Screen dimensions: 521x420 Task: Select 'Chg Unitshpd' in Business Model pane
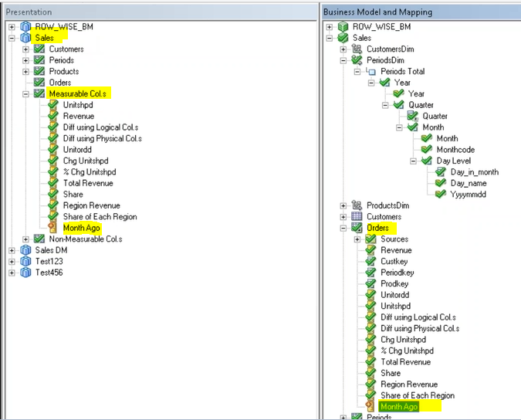tap(403, 339)
